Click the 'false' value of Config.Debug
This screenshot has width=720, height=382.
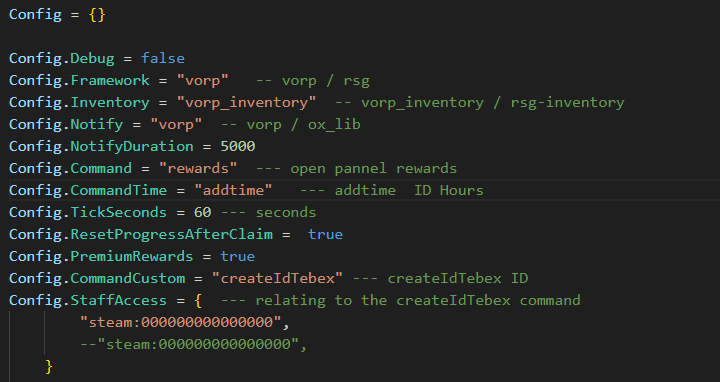click(x=163, y=58)
